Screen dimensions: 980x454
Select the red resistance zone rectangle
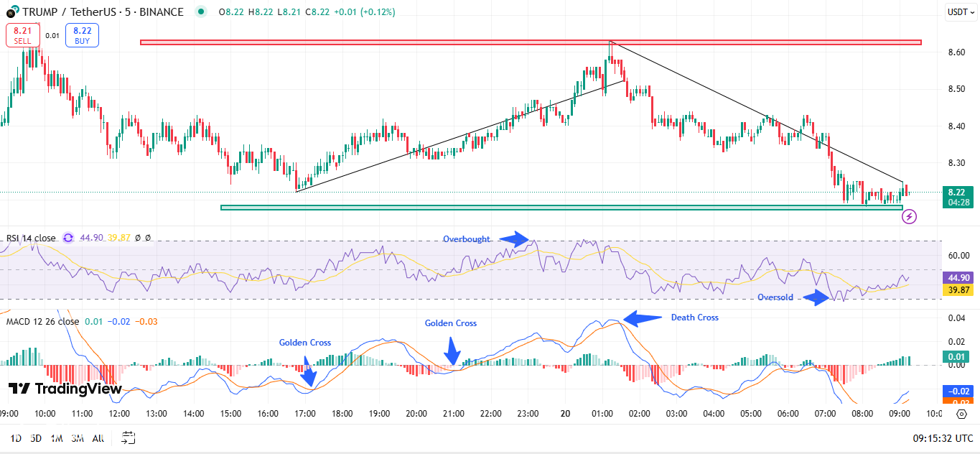tap(531, 42)
